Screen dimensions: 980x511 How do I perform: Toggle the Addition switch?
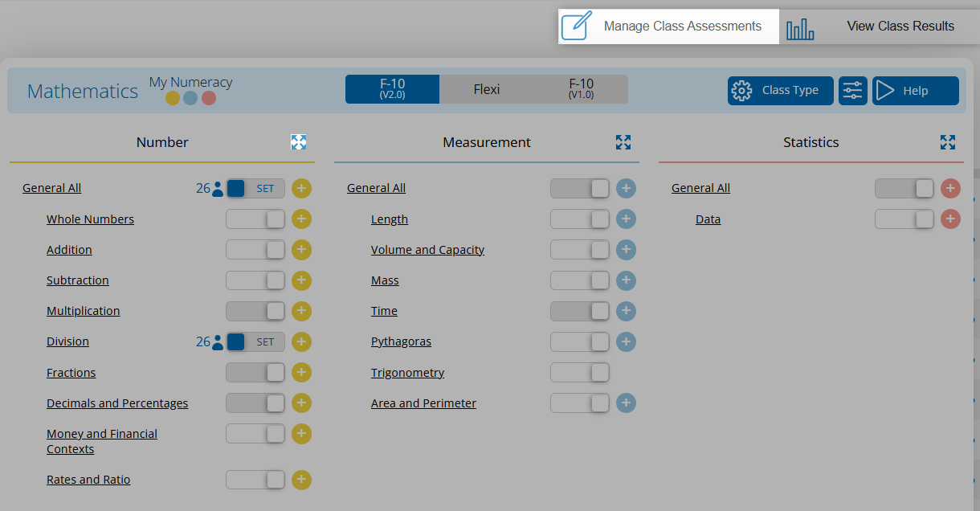pyautogui.click(x=255, y=250)
